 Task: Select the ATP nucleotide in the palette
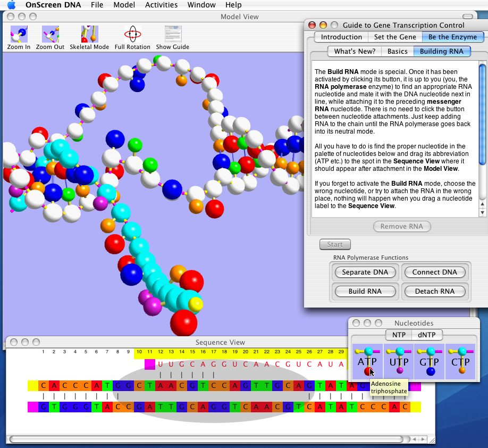[x=367, y=361]
